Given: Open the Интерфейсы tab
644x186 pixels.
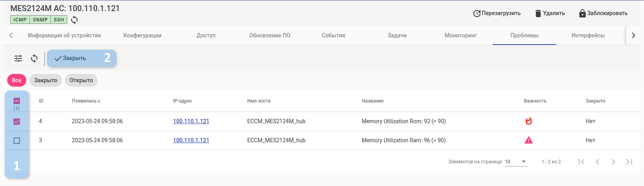Looking at the screenshot, I should 588,35.
